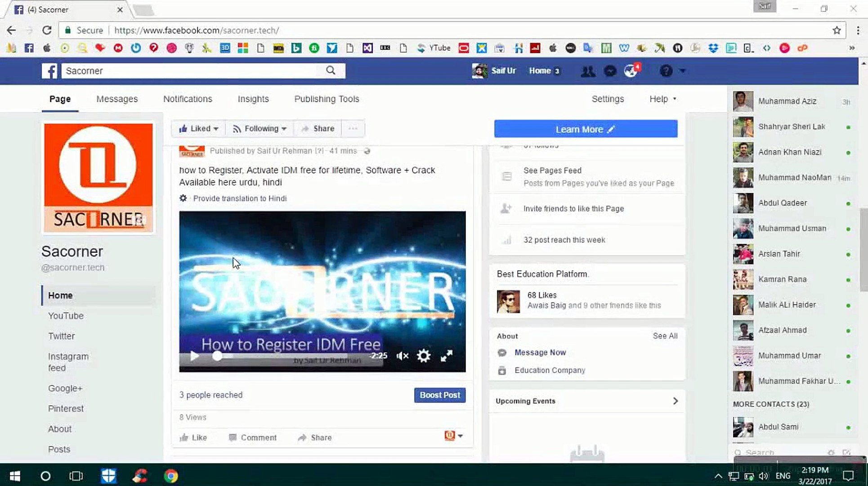Screen dimensions: 868x486
Task: Unmute the video with the speaker icon
Action: (402, 356)
